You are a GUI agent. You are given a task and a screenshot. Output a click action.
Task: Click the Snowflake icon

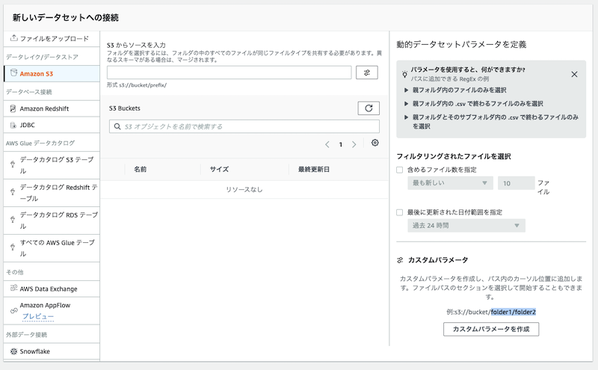(x=14, y=351)
